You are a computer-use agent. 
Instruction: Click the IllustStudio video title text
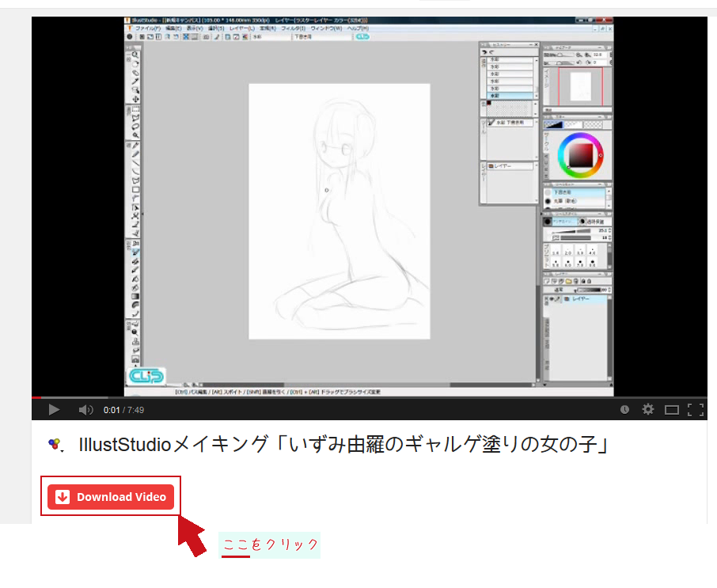(343, 445)
